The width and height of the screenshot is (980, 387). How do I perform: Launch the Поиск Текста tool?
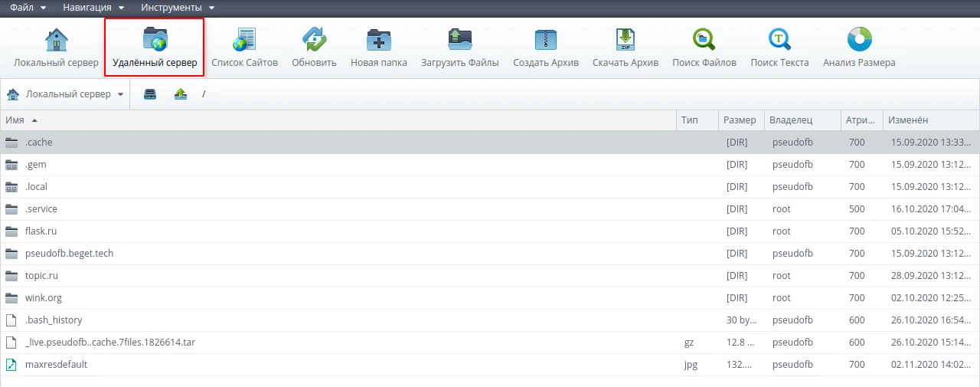coord(779,39)
